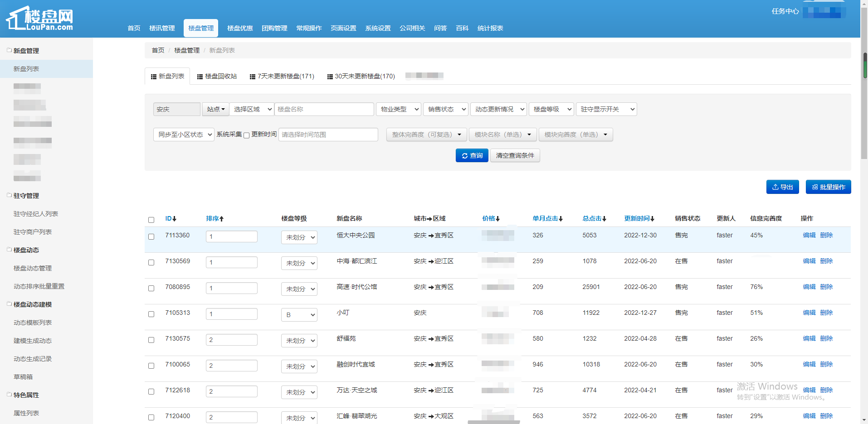Open 楼讯管理 top menu
The height and width of the screenshot is (424, 868).
click(162, 28)
